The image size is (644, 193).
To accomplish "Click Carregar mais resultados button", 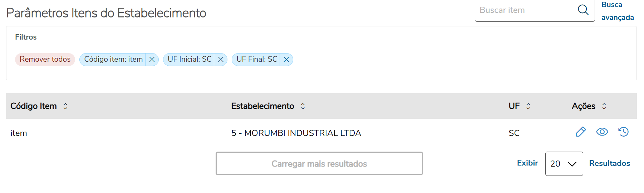I will (x=319, y=164).
